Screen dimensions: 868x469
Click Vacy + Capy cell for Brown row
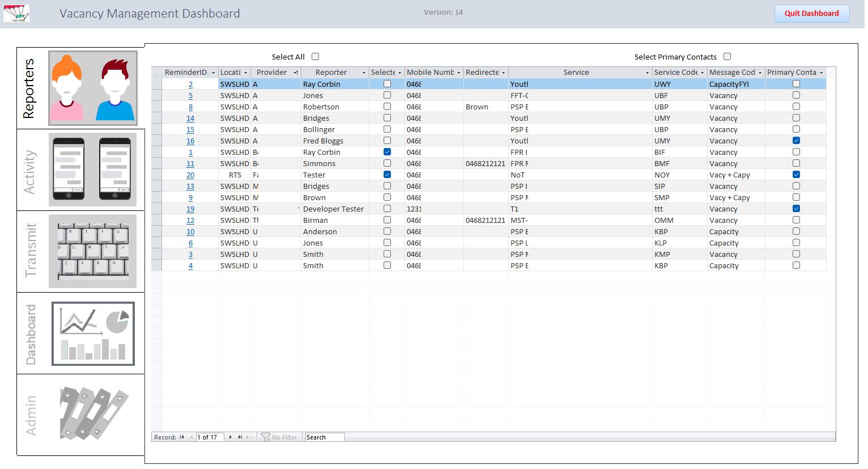(x=736, y=197)
